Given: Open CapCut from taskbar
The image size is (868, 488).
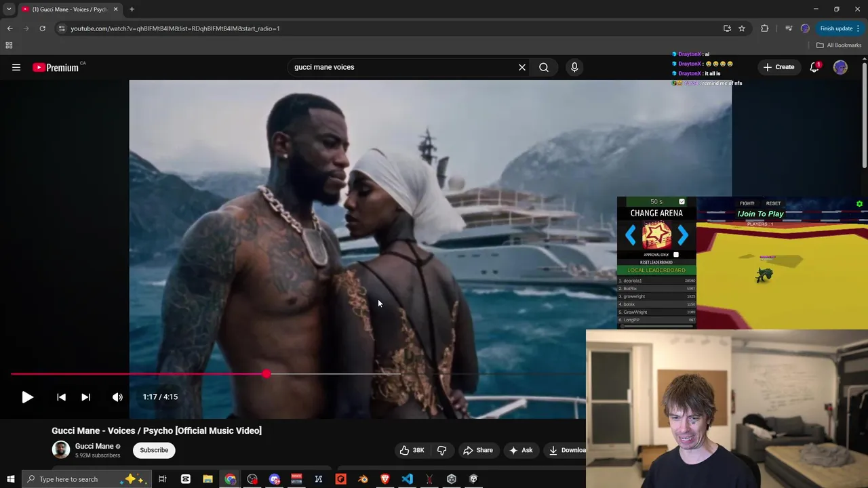Looking at the screenshot, I should tap(185, 479).
